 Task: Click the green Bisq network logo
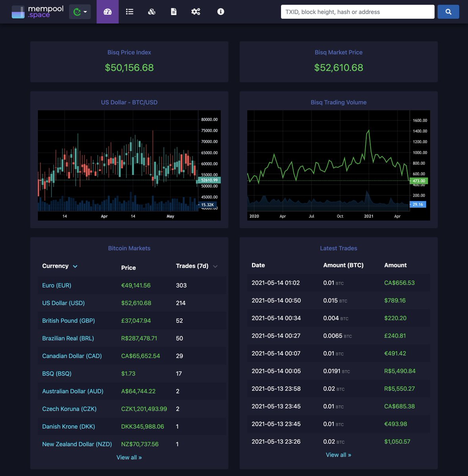click(x=76, y=12)
